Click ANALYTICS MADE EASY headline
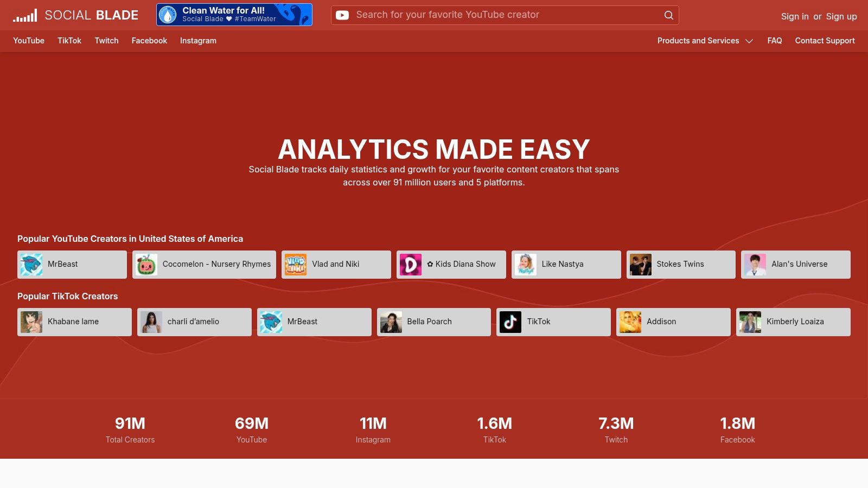 click(x=434, y=149)
